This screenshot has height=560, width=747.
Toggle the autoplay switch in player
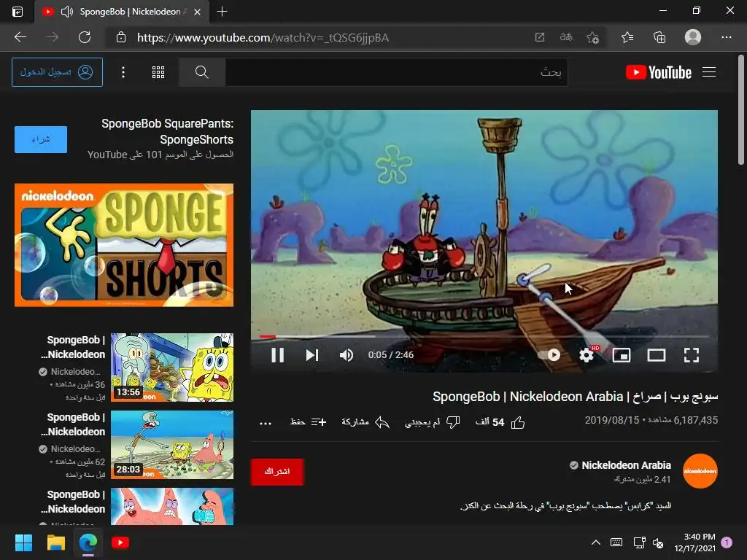click(x=549, y=355)
